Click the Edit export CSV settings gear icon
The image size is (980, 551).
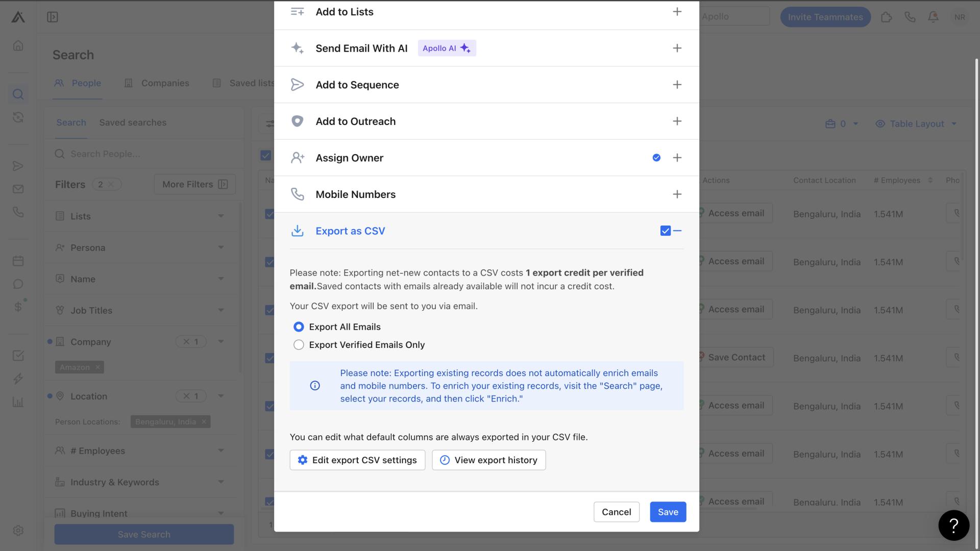point(303,460)
